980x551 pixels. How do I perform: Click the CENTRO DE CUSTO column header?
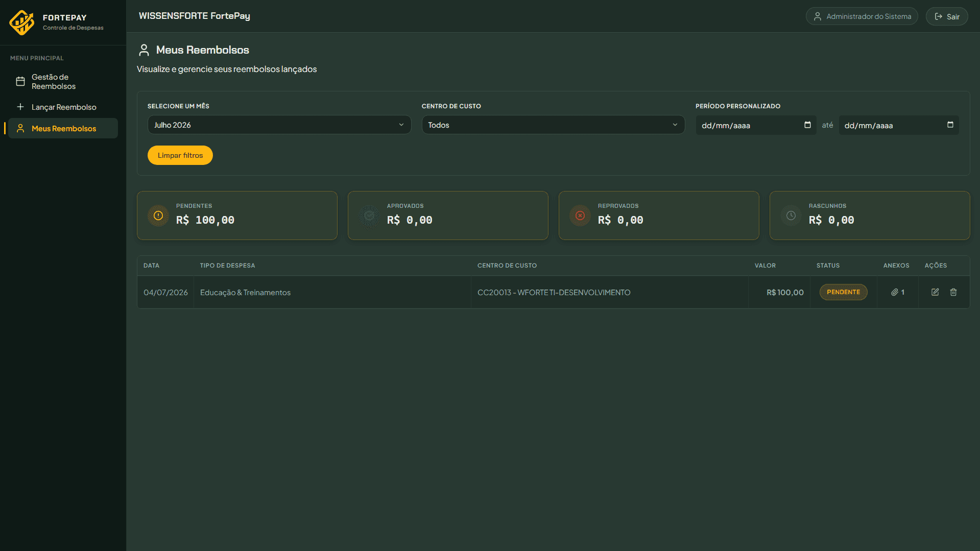pos(507,266)
